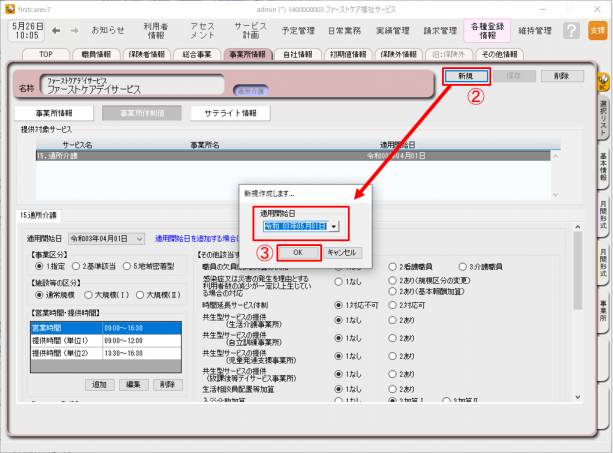Click the 名称 facility name field
613x453 pixels.
(140, 87)
